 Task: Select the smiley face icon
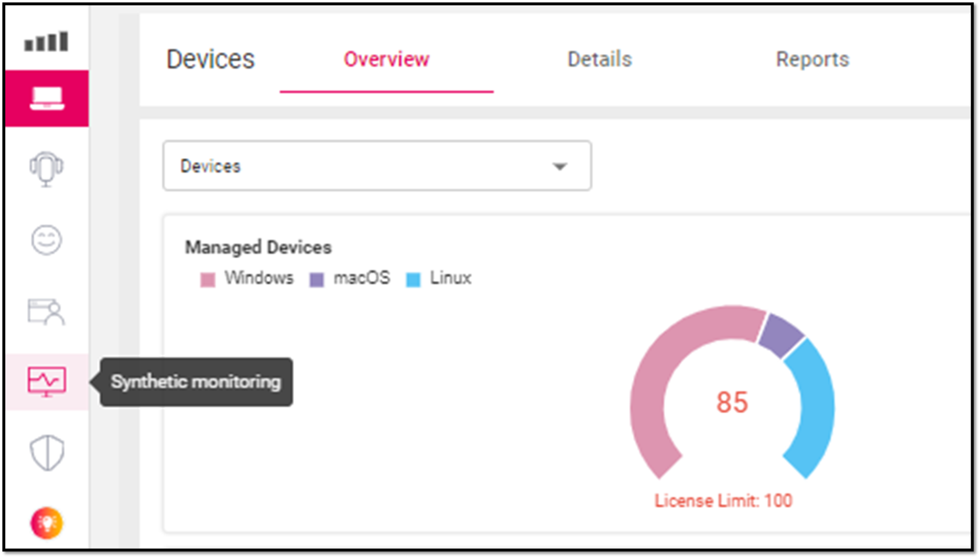(x=48, y=240)
